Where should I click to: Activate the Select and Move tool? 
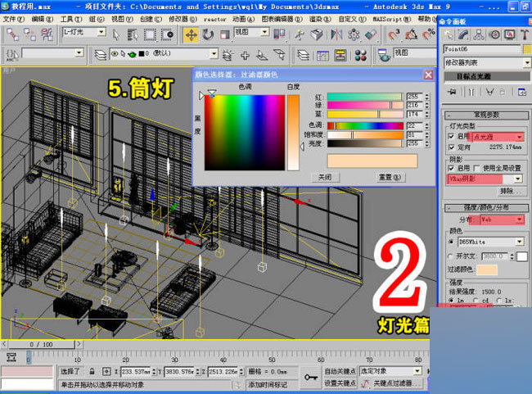[191, 34]
